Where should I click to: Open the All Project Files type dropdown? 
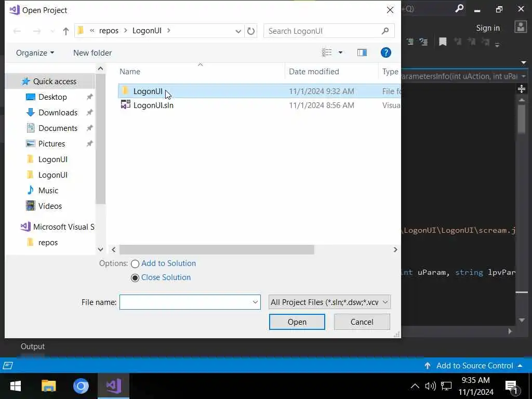[x=329, y=302]
